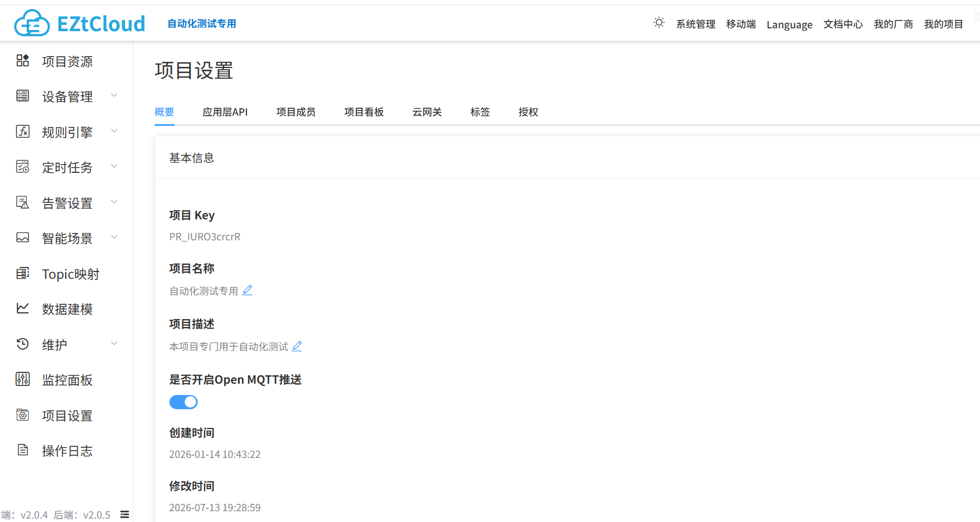Image resolution: width=980 pixels, height=522 pixels.
Task: Select the 监控面板 sidebar icon
Action: [x=23, y=379]
